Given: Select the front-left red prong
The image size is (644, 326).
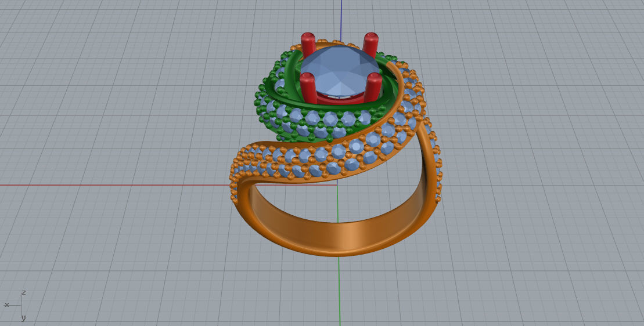Looking at the screenshot, I should pyautogui.click(x=308, y=88).
